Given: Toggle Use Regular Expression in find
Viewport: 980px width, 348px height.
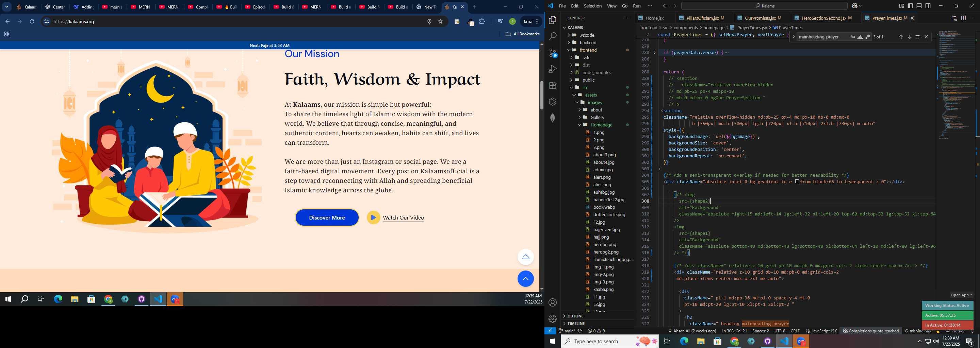Looking at the screenshot, I should (868, 37).
